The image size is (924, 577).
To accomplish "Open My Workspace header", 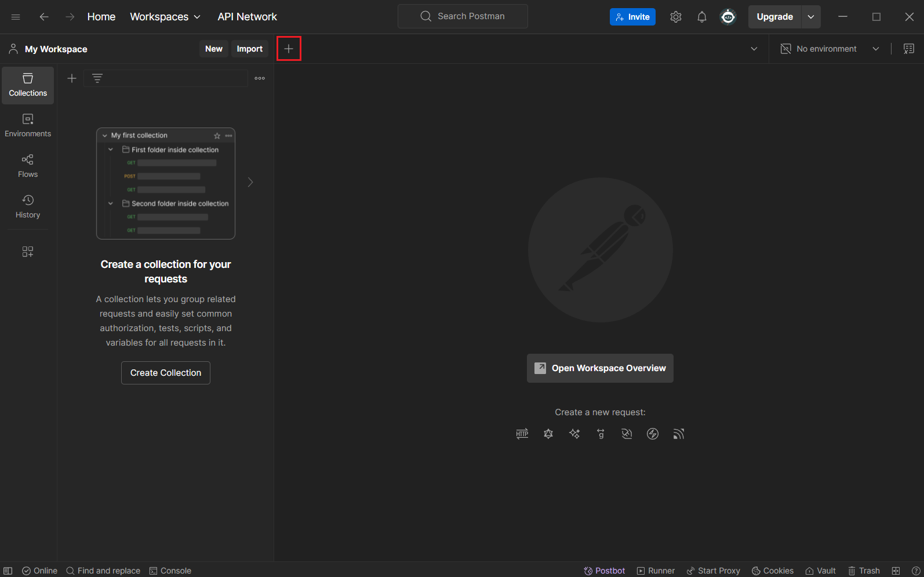I will (x=49, y=49).
